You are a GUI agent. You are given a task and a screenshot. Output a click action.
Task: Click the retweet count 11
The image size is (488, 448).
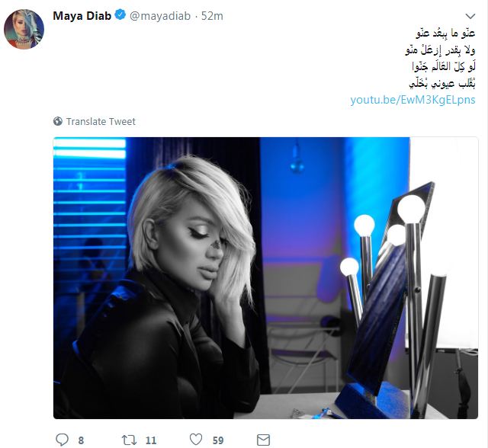pos(151,440)
